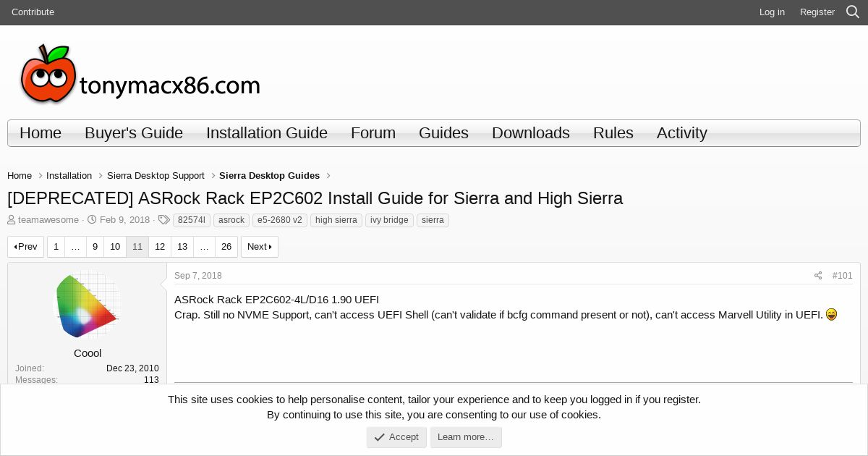This screenshot has height=456, width=868.
Task: Go to the previous page with Prev
Action: pos(26,247)
